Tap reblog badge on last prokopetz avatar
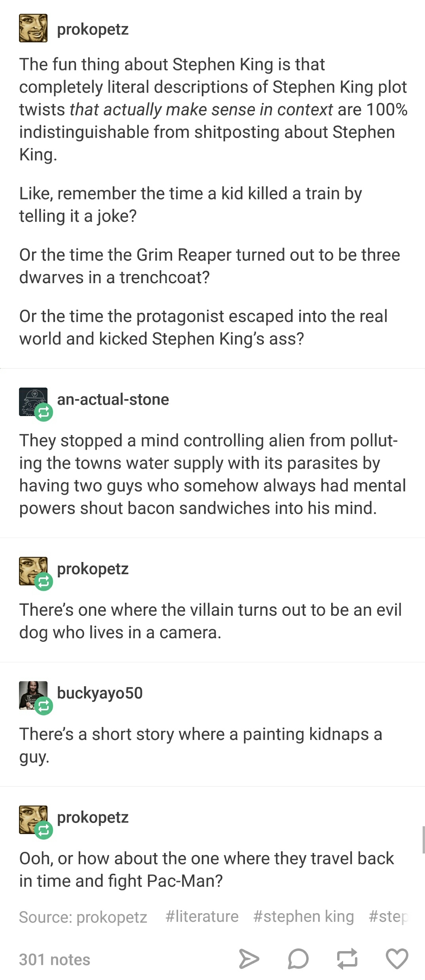 tap(44, 831)
